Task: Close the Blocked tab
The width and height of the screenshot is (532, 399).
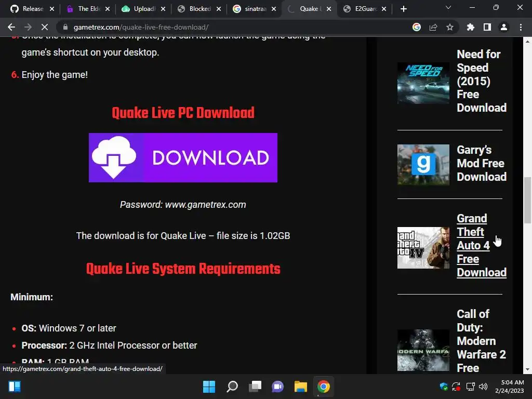Action: tap(219, 9)
